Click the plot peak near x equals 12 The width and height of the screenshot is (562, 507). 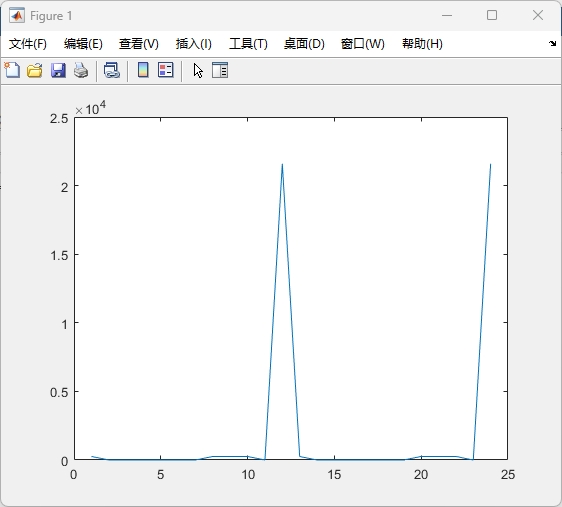[282, 164]
